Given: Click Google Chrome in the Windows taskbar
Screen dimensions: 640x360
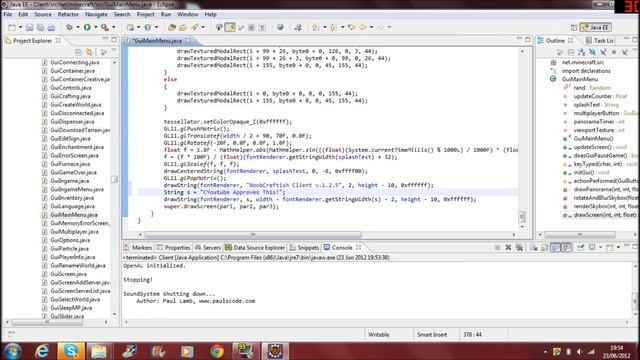Looking at the screenshot, I should tap(217, 351).
